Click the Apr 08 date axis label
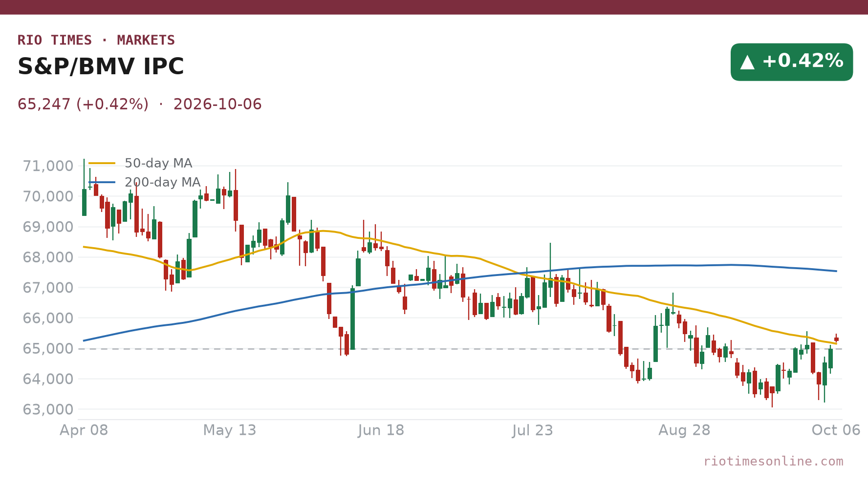Viewport: 868px width, 488px height. (x=84, y=430)
